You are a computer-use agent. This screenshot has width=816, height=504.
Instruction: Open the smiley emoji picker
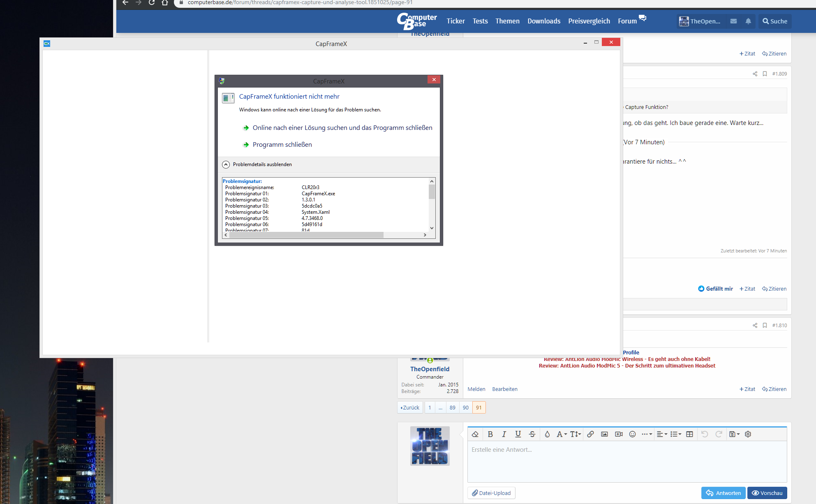pyautogui.click(x=632, y=434)
